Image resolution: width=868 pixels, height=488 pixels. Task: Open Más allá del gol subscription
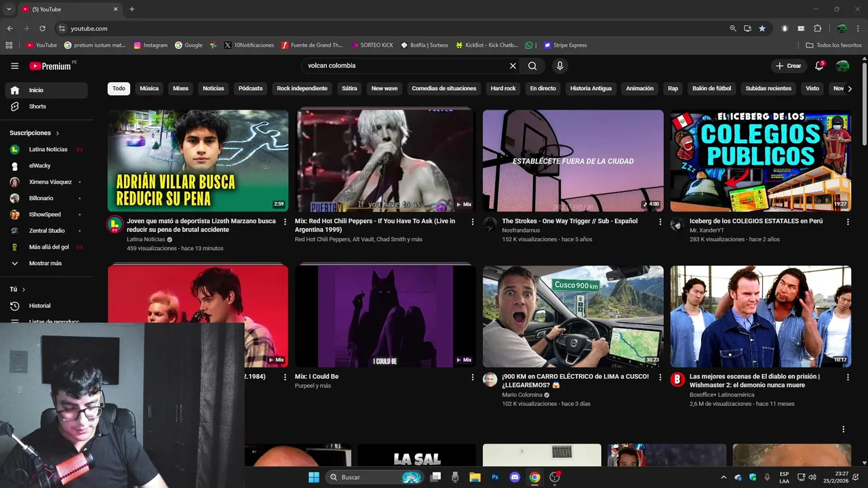tap(46, 247)
